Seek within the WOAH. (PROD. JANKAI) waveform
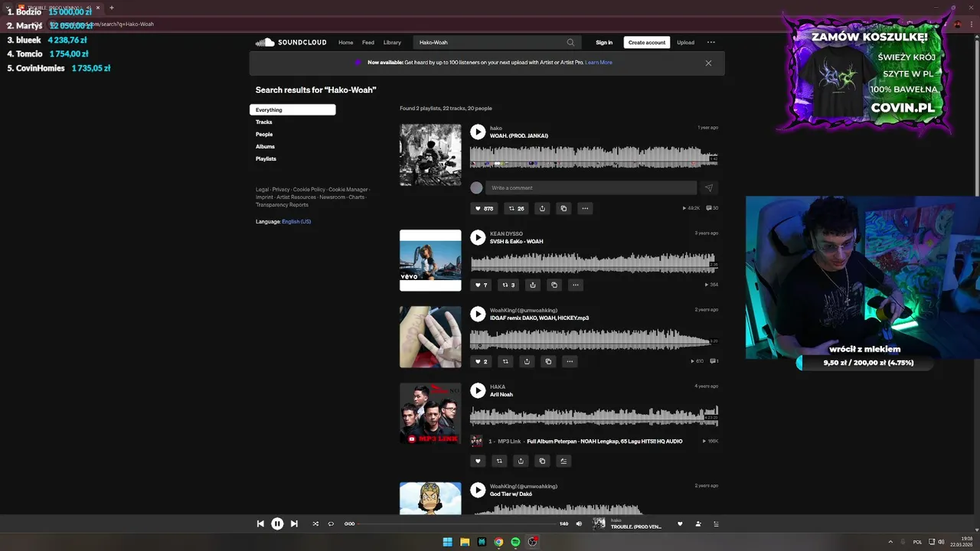 (x=594, y=157)
